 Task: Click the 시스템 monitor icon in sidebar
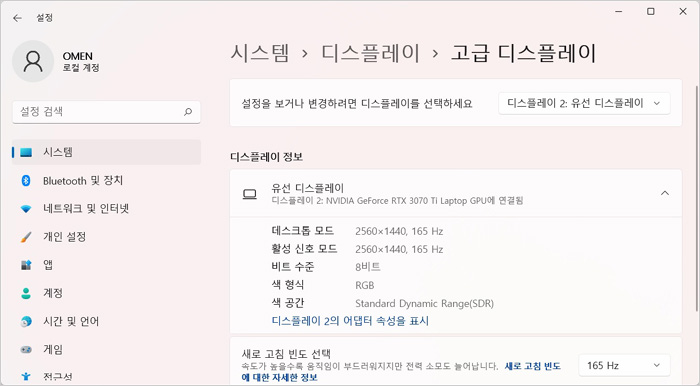point(26,153)
